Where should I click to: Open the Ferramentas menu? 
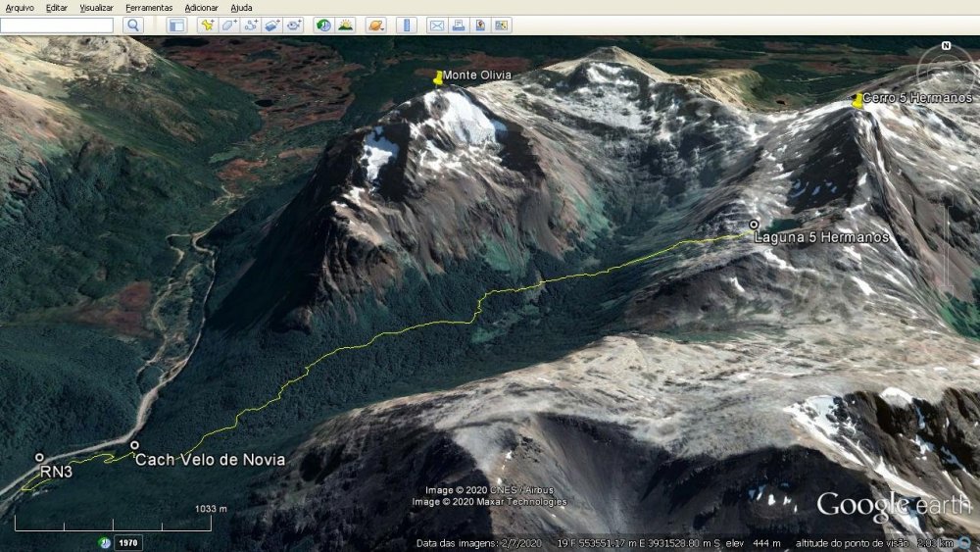coord(149,8)
